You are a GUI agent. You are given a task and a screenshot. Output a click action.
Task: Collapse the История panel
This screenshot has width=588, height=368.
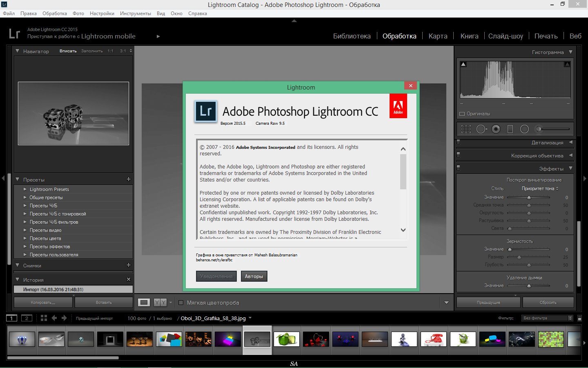coord(18,280)
